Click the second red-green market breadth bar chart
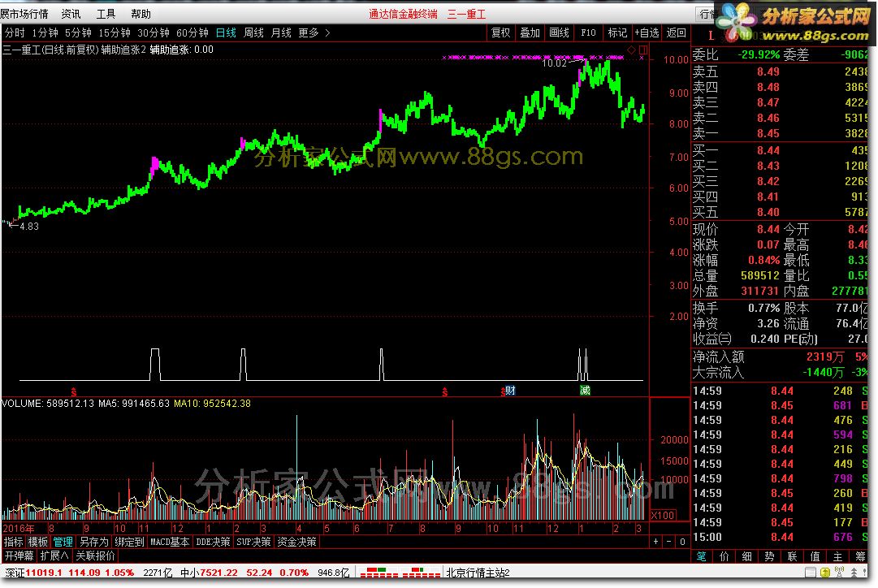878x588 pixels. click(x=421, y=573)
